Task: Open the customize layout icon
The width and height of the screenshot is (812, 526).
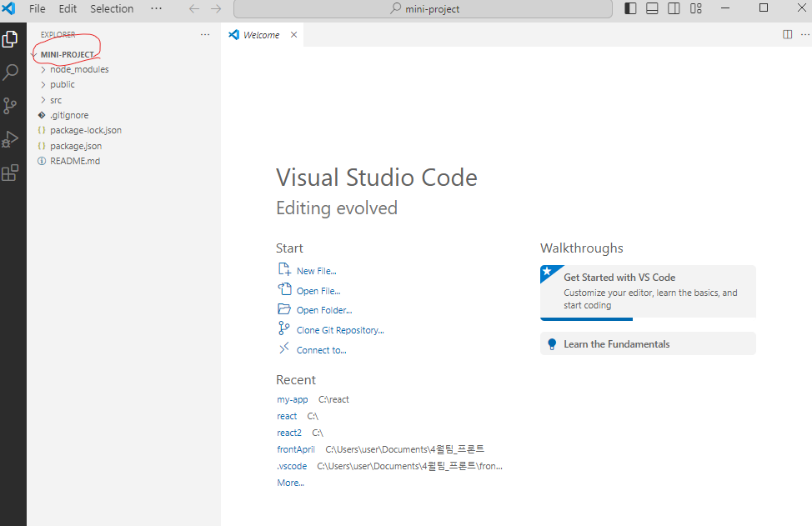Action: click(696, 8)
